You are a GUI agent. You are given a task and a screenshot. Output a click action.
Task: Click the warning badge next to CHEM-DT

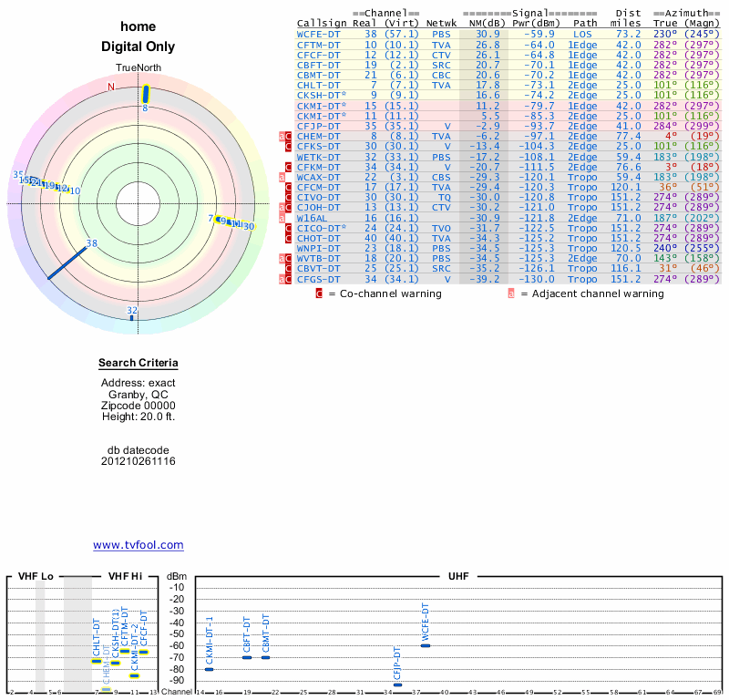pyautogui.click(x=285, y=137)
